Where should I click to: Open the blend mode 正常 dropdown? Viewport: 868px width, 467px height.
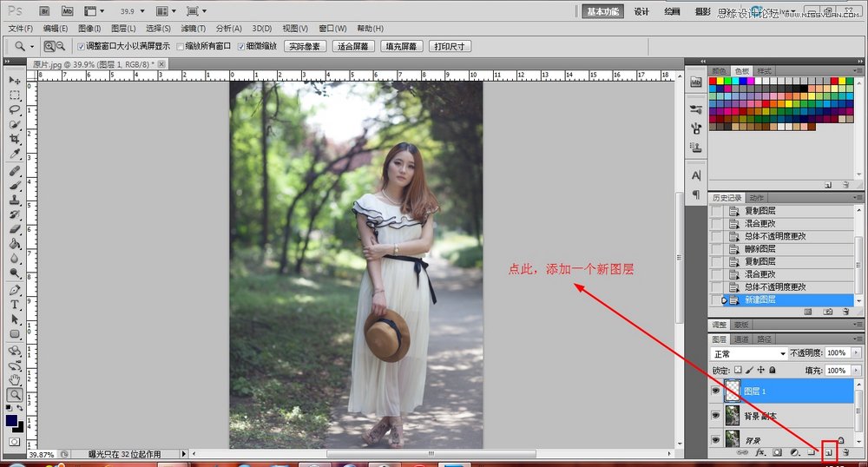(749, 353)
